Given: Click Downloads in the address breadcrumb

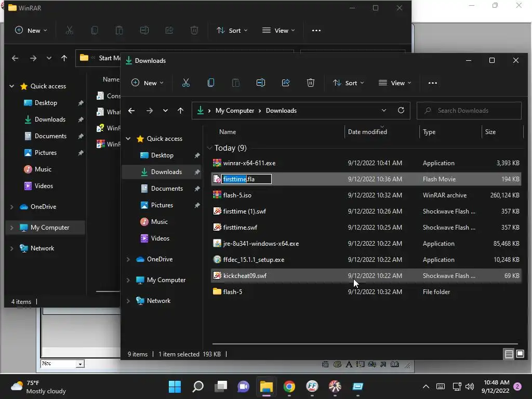Looking at the screenshot, I should pyautogui.click(x=281, y=111).
